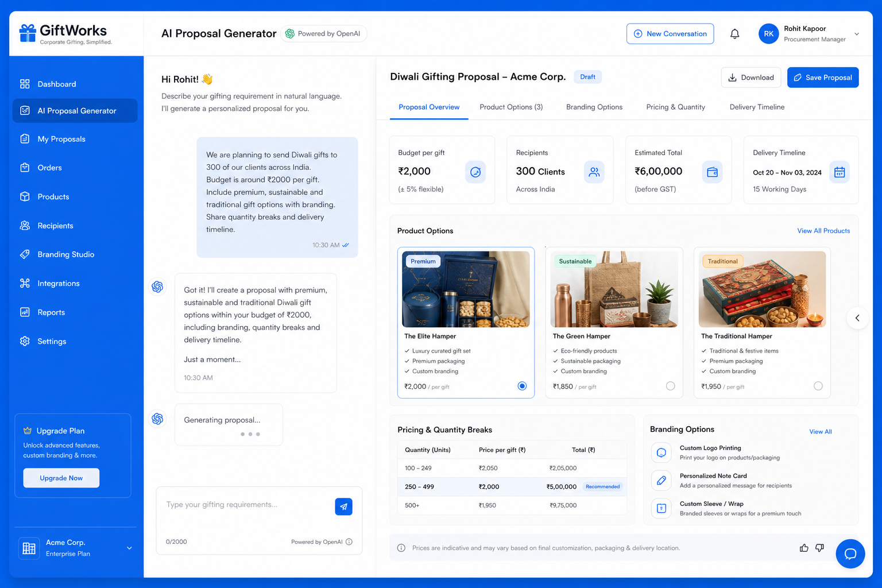The image size is (882, 588).
Task: Open Integrations in the sidebar
Action: (x=75, y=283)
